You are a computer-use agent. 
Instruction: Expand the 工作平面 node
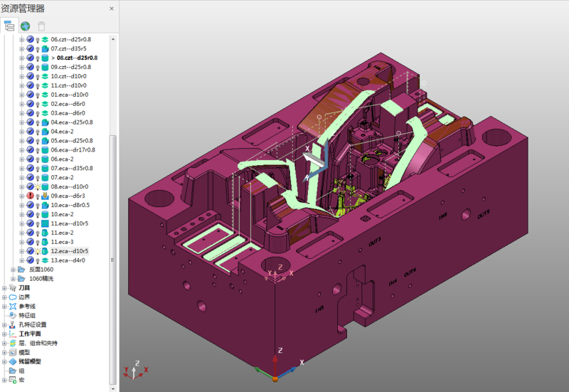[4, 334]
